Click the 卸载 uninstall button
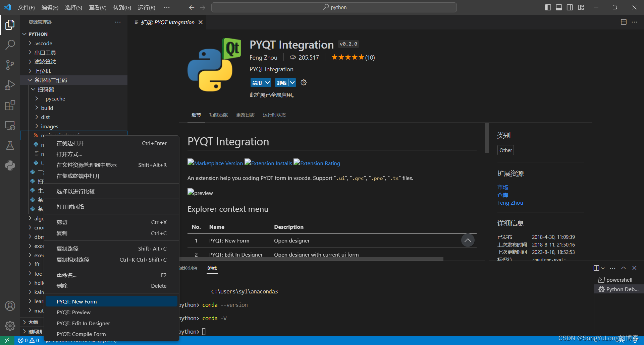Screen dimensions: 644x345 [x=282, y=82]
